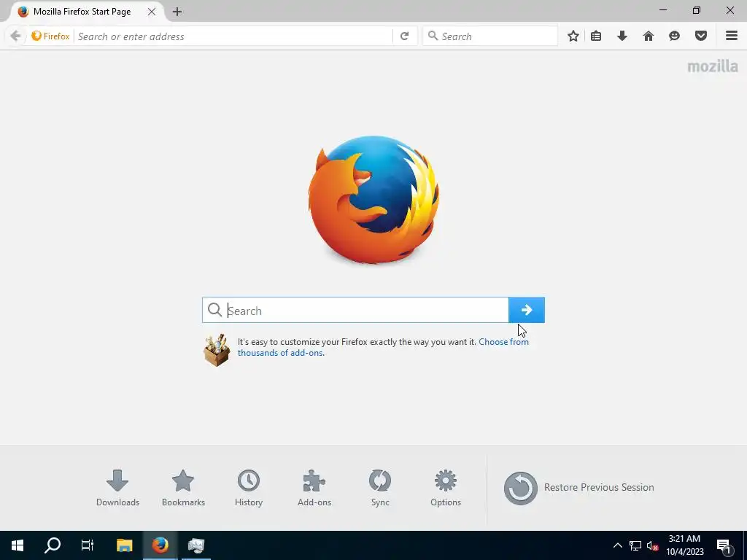This screenshot has width=747, height=560.
Task: Open Bookmarks from the start page launcher
Action: 183,488
